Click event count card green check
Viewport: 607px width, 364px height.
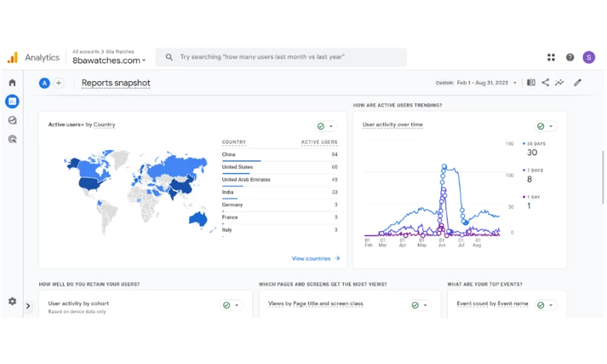540,305
